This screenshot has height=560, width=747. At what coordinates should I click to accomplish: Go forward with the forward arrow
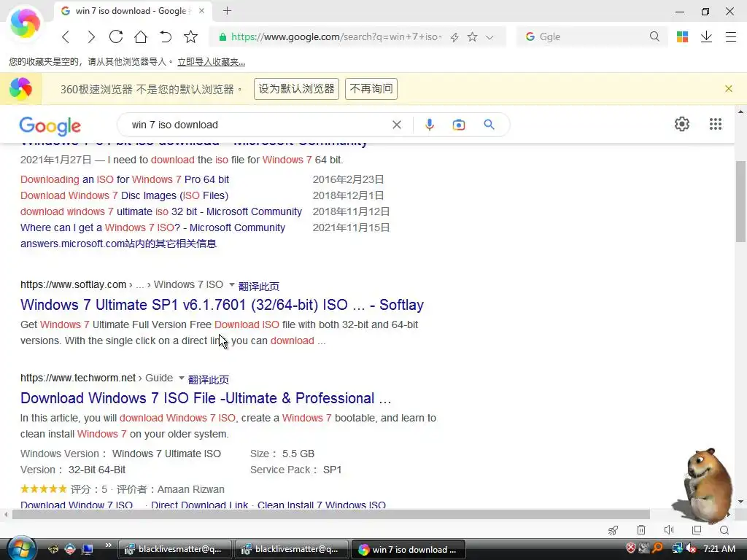91,36
